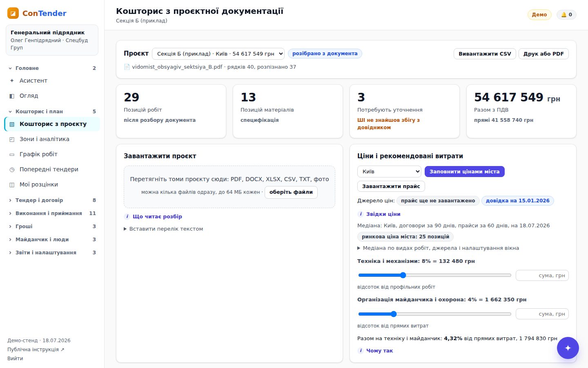Expand the Звіти і налаштування sidebar group
The width and height of the screenshot is (588, 368).
(52, 252)
